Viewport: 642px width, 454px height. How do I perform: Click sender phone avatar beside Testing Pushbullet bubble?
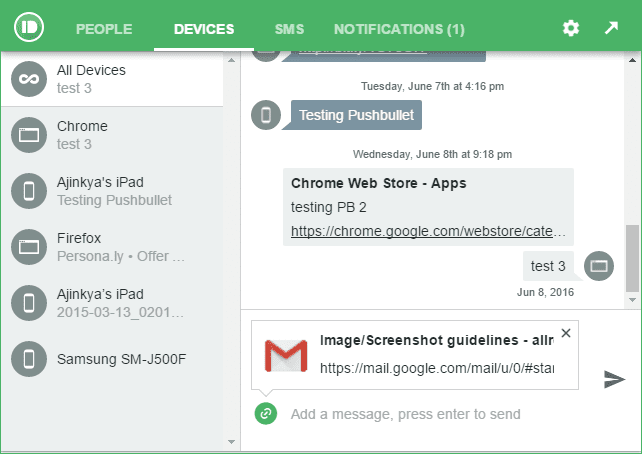(x=266, y=115)
